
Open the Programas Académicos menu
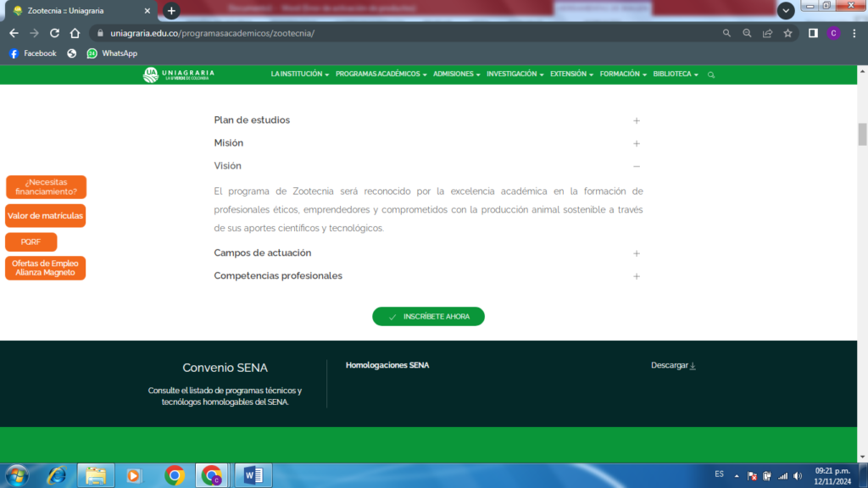tap(381, 75)
